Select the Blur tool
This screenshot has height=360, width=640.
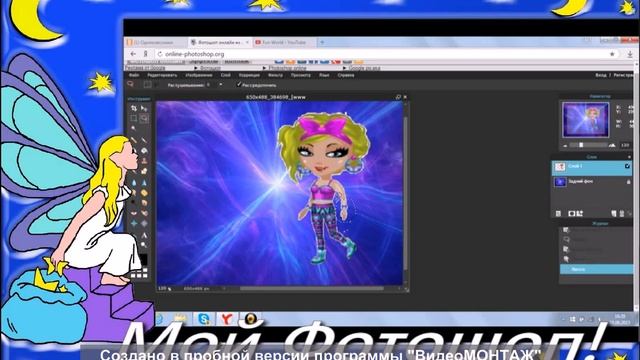point(133,182)
